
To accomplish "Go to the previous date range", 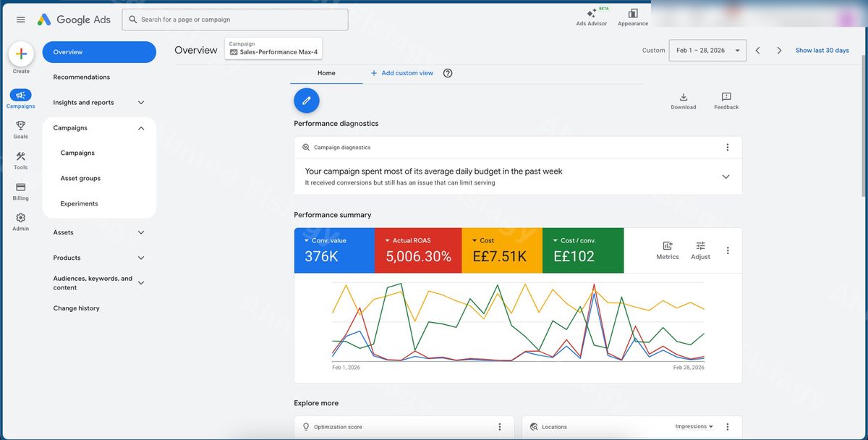I will pyautogui.click(x=757, y=51).
